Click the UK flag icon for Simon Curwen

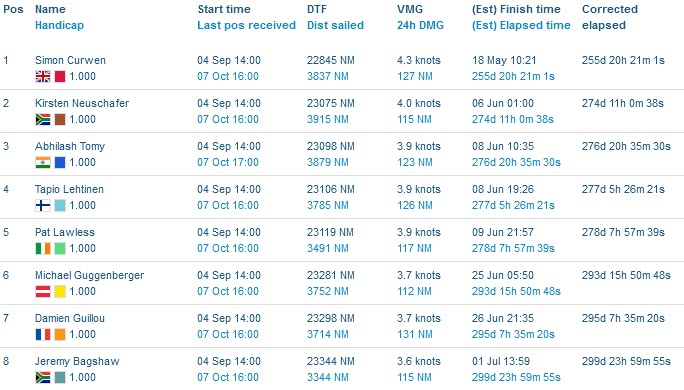pyautogui.click(x=43, y=76)
